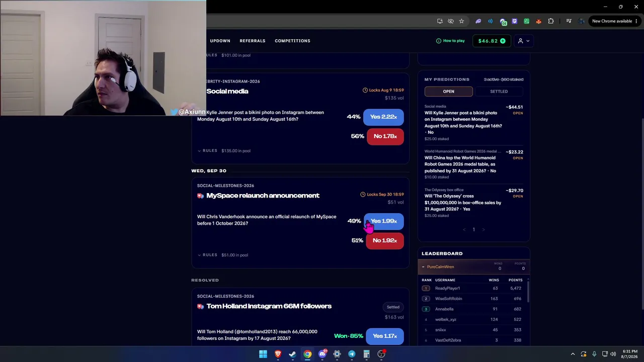
Task: Open the Windows Start menu
Action: [263, 354]
